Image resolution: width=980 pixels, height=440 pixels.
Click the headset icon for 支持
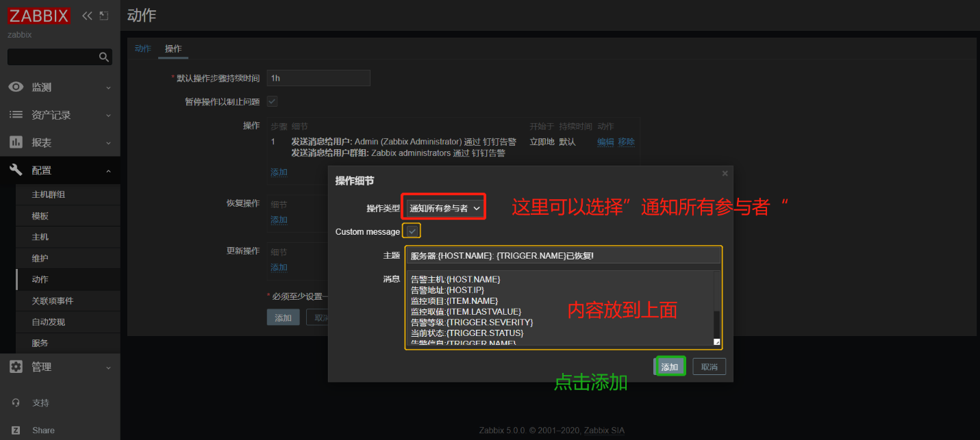(16, 402)
